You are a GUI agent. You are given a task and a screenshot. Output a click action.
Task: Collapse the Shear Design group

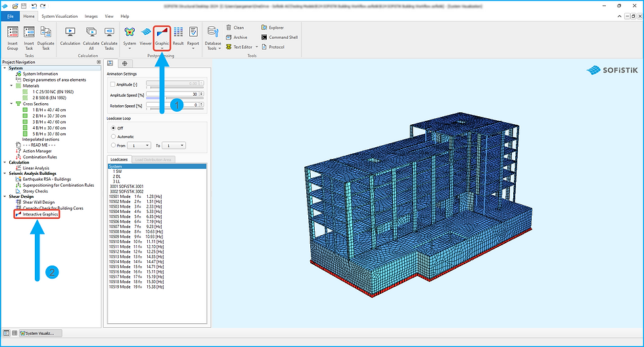(x=5, y=197)
